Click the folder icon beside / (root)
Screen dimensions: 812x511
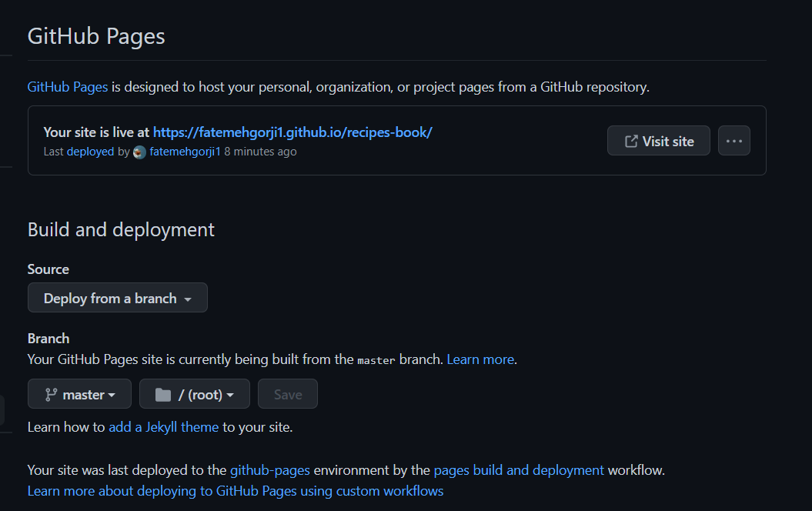click(162, 394)
